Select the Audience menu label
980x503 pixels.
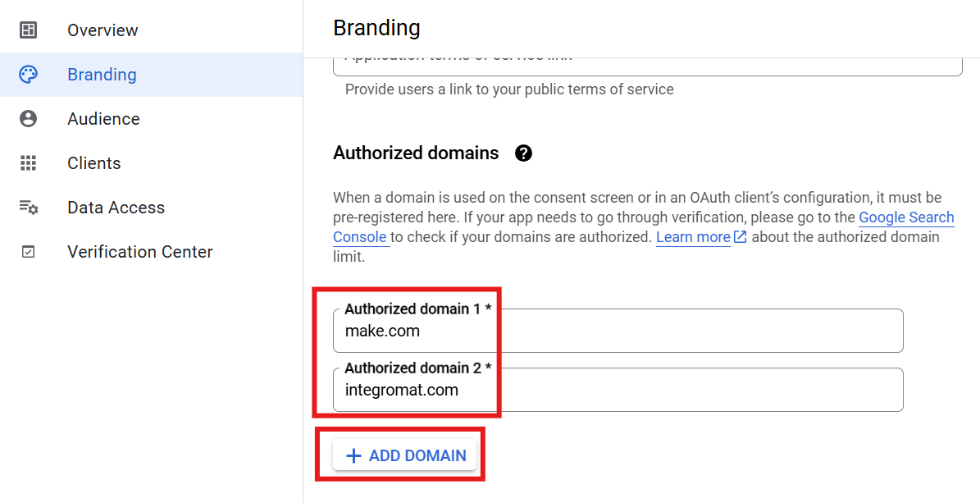(x=103, y=119)
